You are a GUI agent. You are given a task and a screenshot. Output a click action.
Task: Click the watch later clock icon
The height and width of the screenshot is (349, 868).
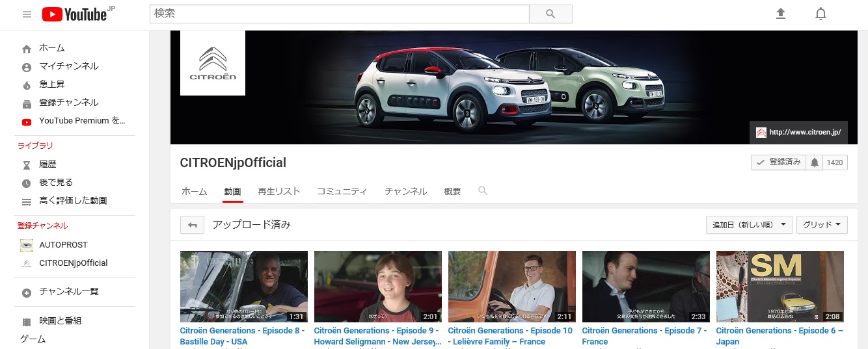click(27, 183)
